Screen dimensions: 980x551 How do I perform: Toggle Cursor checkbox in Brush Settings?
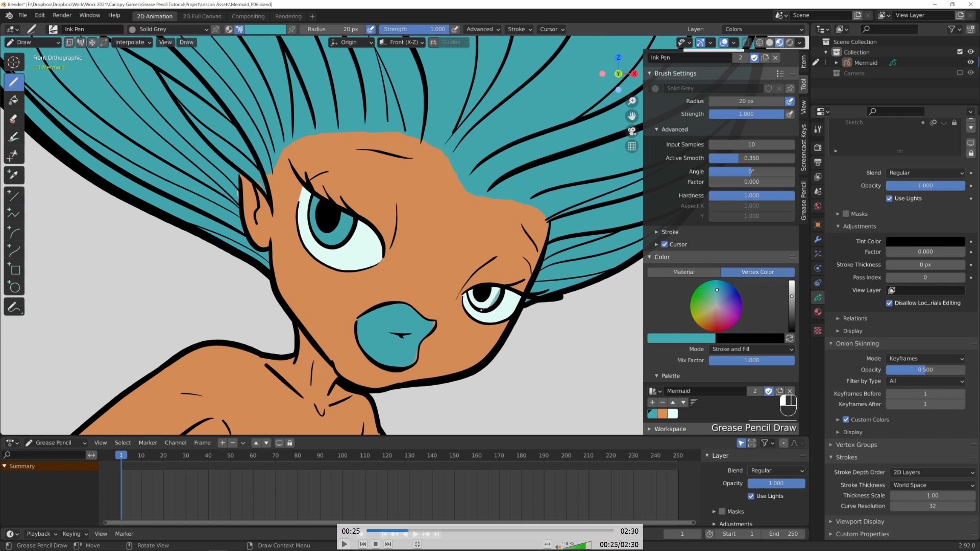(665, 244)
